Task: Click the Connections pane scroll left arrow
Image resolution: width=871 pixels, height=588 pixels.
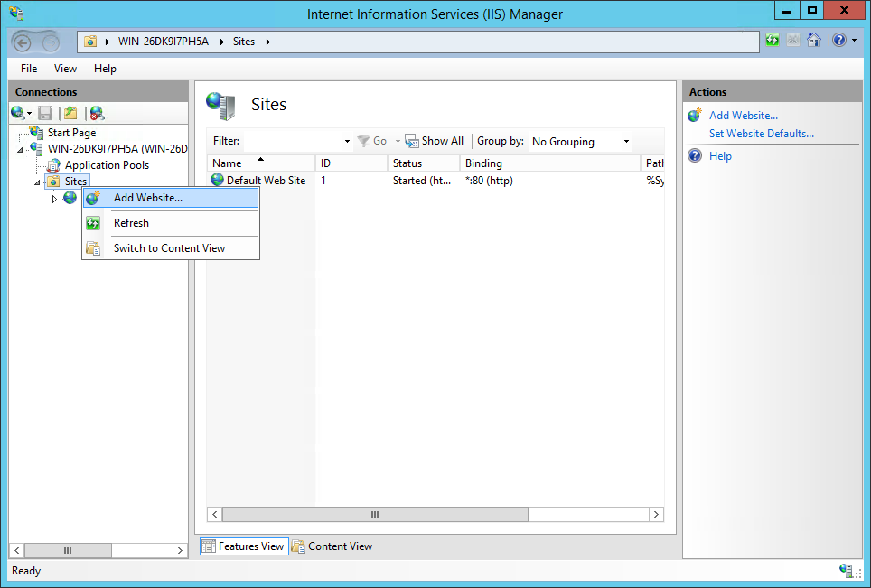Action: [x=16, y=550]
